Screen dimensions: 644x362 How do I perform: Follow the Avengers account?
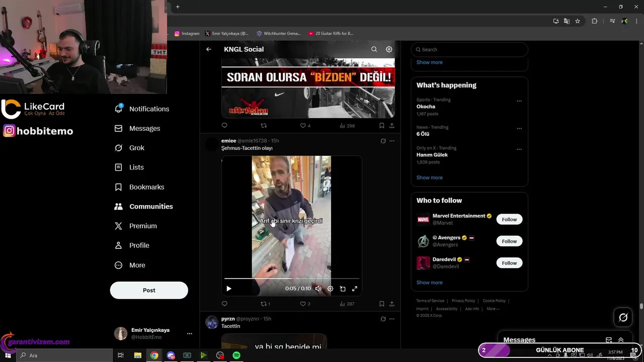coord(509,241)
